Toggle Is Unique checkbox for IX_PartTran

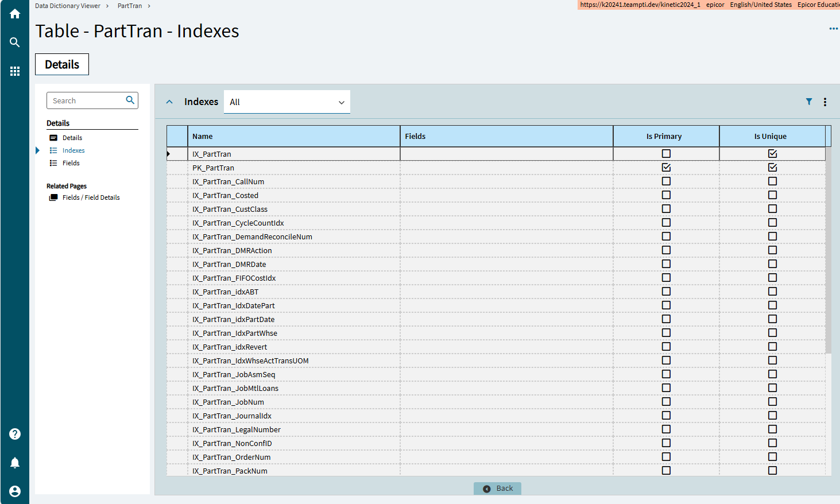click(773, 154)
